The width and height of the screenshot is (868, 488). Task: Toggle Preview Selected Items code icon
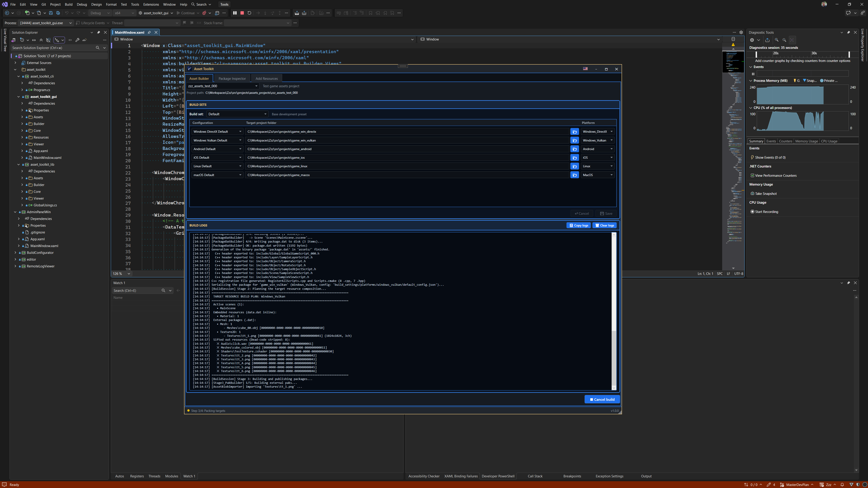tap(70, 40)
